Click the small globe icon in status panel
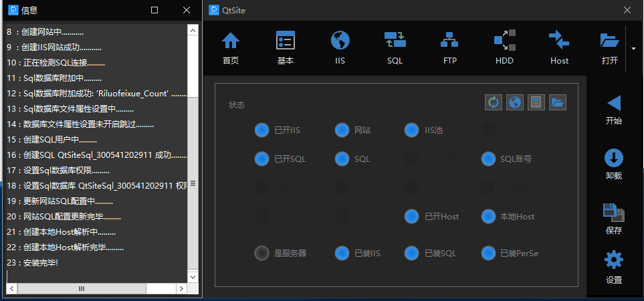Image resolution: width=644 pixels, height=301 pixels. [514, 102]
